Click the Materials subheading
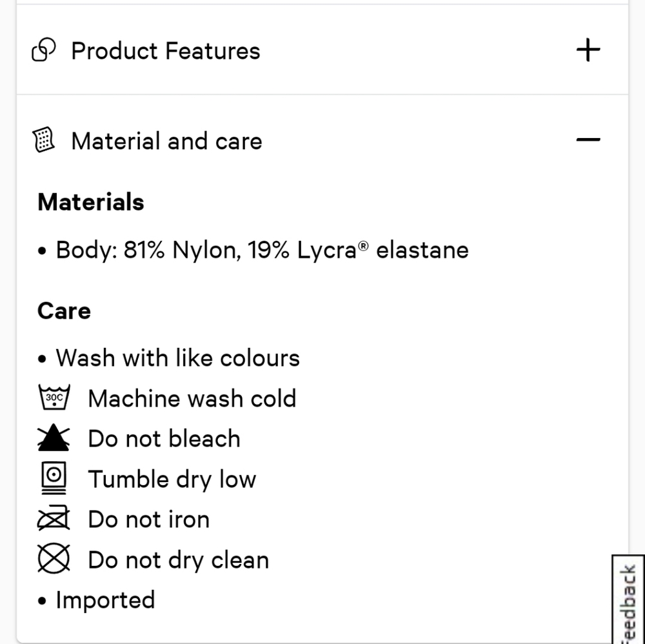This screenshot has width=645, height=644. click(91, 202)
